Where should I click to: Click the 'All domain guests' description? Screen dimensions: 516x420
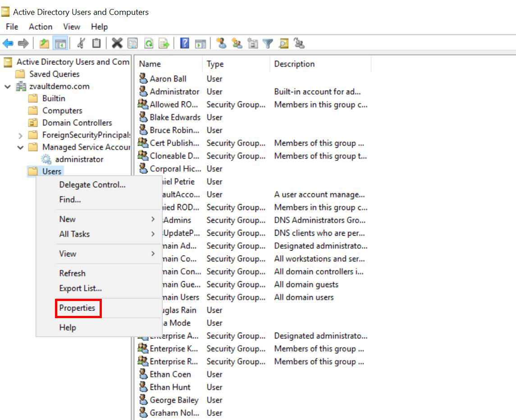[x=306, y=284]
